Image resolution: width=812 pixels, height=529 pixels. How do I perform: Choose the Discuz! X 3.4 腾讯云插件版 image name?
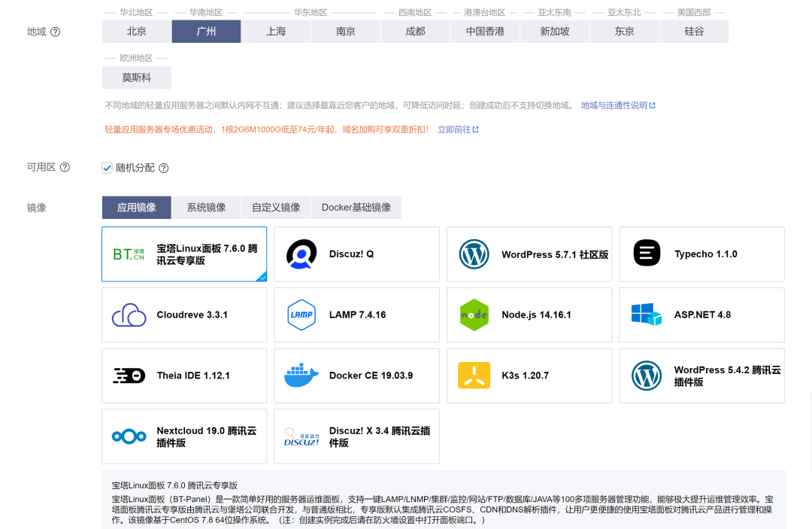click(x=380, y=436)
